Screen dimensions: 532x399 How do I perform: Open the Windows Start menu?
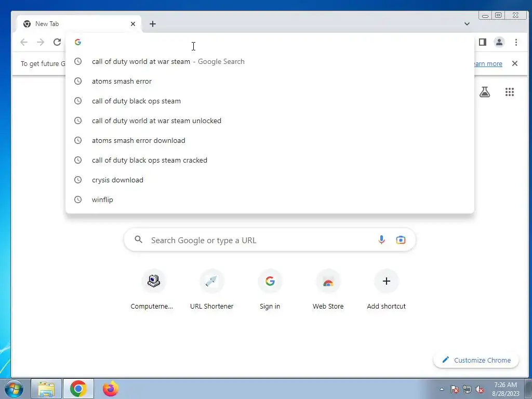(14, 389)
